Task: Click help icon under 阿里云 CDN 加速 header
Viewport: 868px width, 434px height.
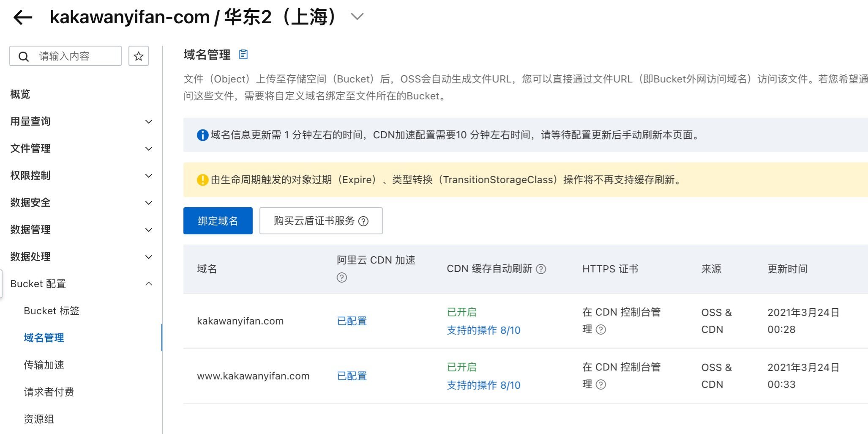Action: (x=341, y=277)
